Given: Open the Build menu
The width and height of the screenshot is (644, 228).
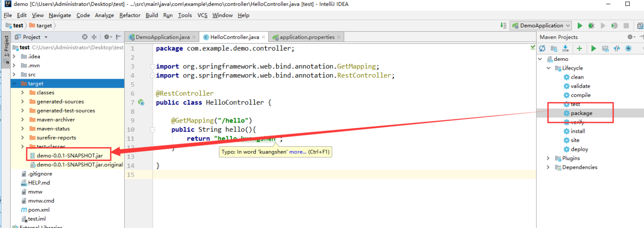Looking at the screenshot, I should pos(152,15).
